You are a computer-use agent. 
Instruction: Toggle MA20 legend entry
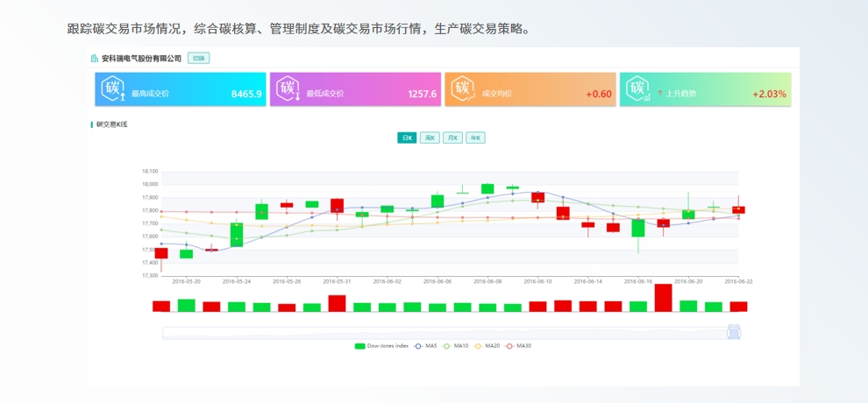coord(486,346)
